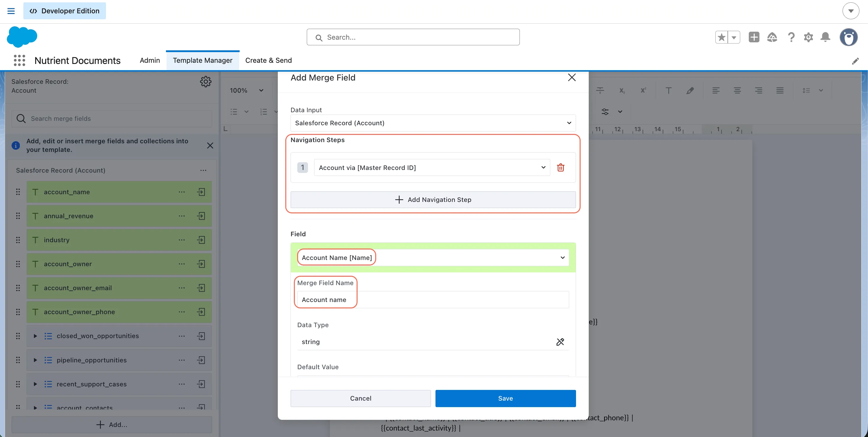The width and height of the screenshot is (868, 437).
Task: Insert industry merge field into template
Action: (201, 240)
